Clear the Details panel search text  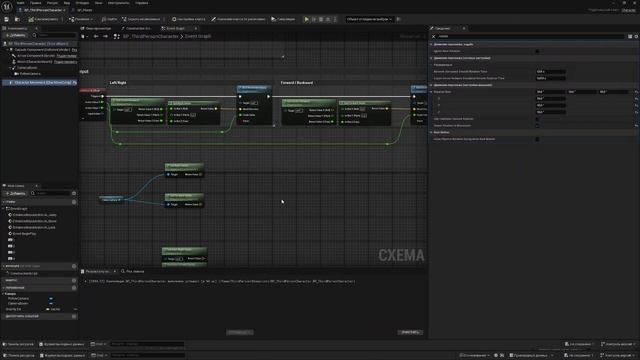pyautogui.click(x=433, y=36)
